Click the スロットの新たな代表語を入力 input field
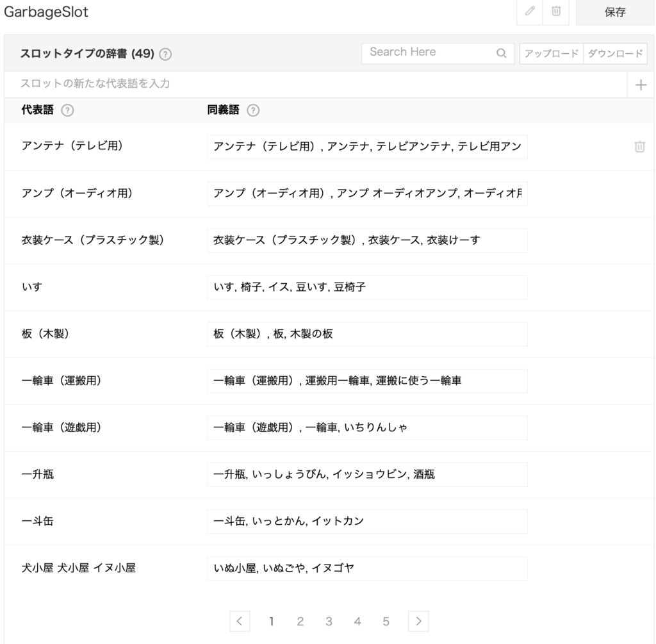Screen dimensions: 656x644 pos(256,84)
